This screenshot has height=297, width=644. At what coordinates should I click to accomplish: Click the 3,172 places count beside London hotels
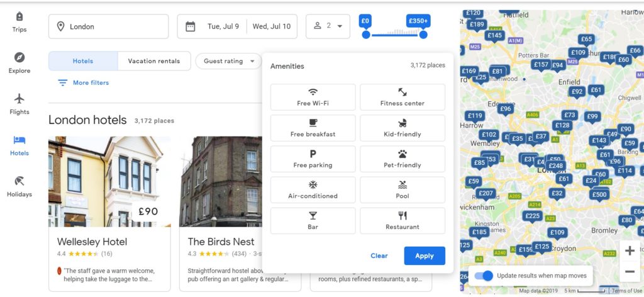154,121
